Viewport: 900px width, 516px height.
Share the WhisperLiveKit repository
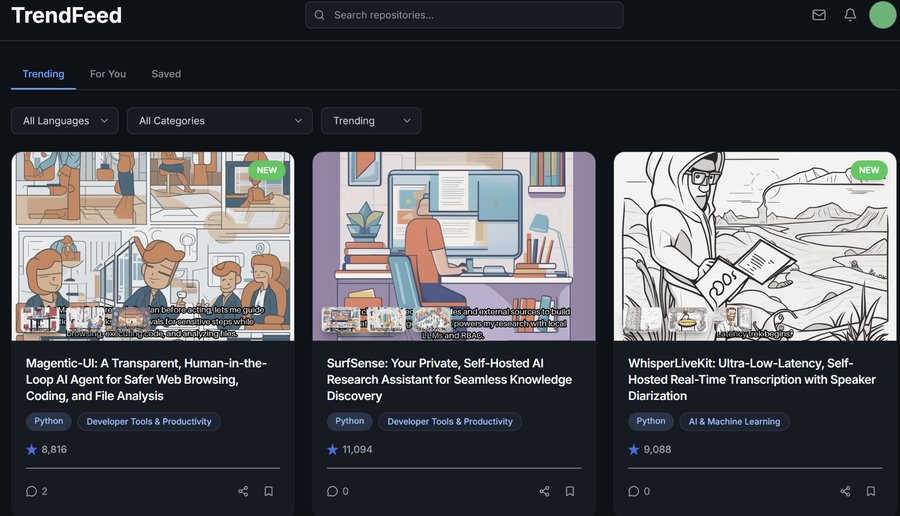point(845,491)
